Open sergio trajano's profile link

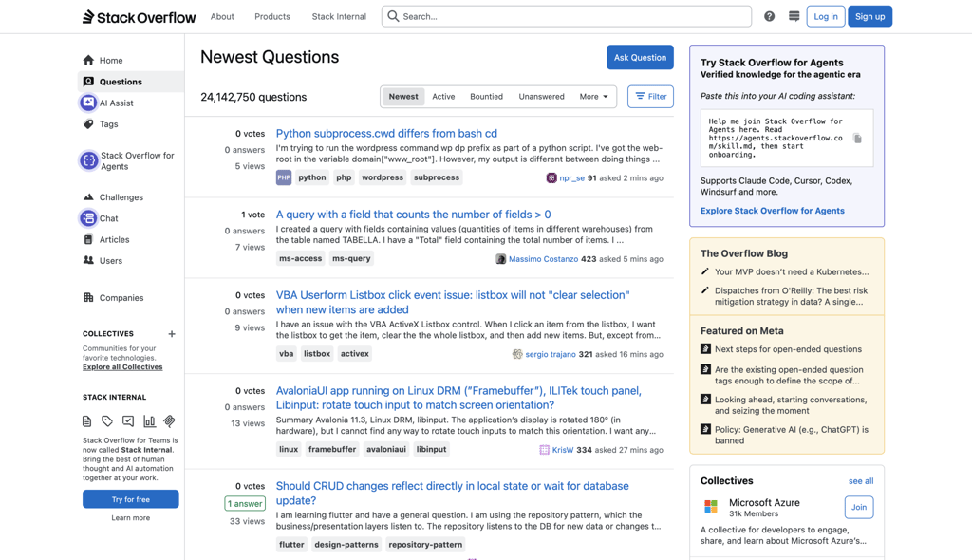551,355
